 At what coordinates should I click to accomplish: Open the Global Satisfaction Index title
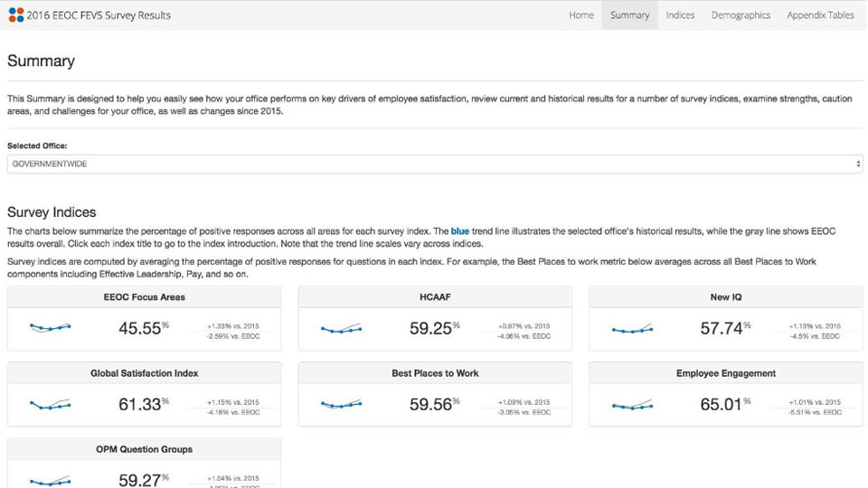(x=144, y=373)
